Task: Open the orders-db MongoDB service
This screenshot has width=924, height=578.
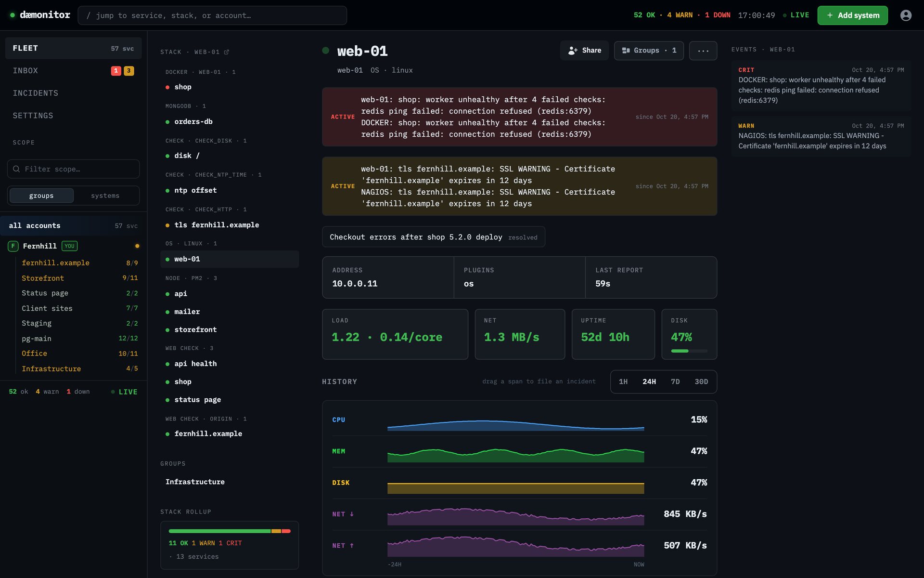Action: pos(230,121)
